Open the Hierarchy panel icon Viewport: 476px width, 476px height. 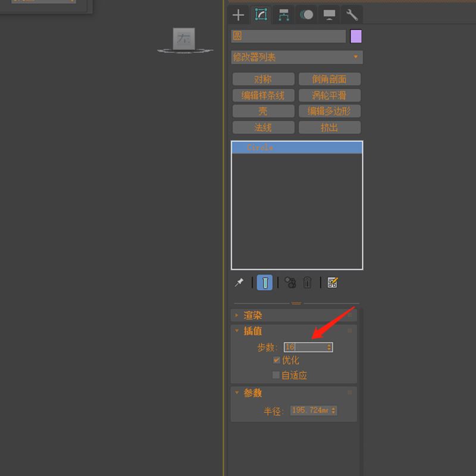click(x=284, y=15)
